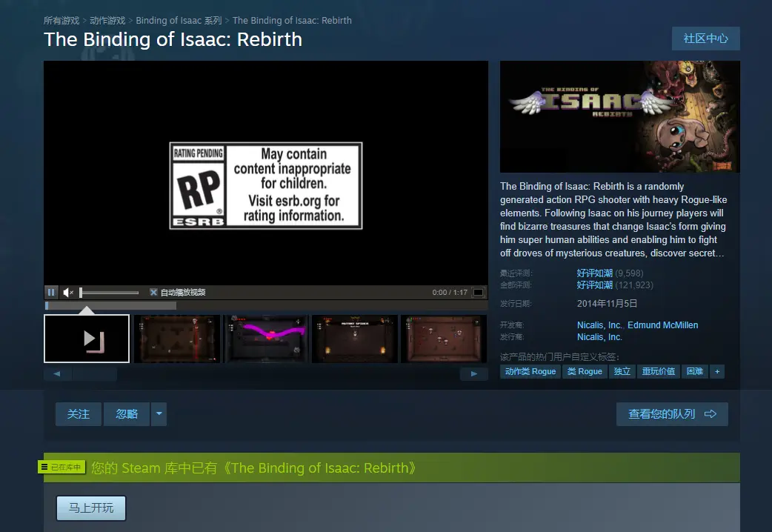Go to 动作游戏 breadcrumb

[x=107, y=21]
